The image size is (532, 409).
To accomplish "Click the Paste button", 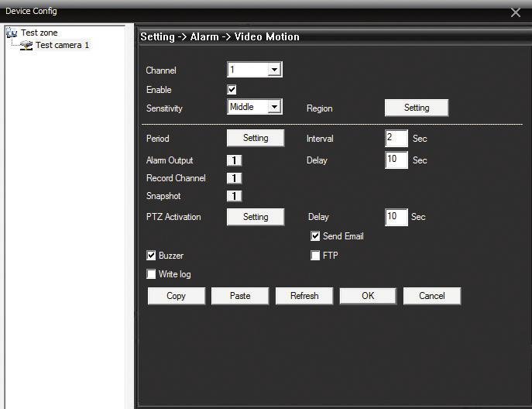I will click(240, 296).
